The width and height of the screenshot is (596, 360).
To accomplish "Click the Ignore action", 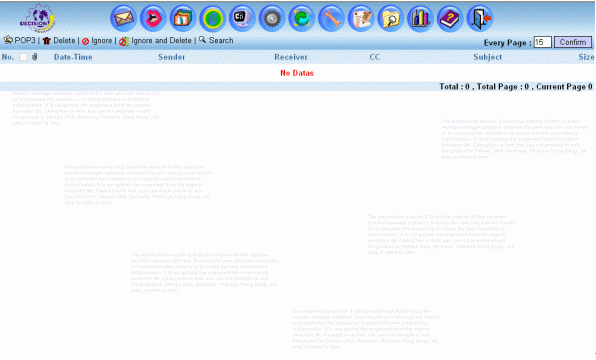I will coord(102,40).
